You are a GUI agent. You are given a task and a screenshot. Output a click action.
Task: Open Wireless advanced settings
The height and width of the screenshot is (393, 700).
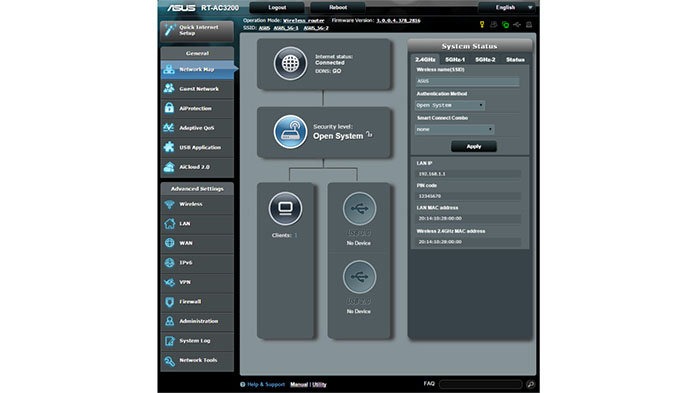click(x=197, y=204)
